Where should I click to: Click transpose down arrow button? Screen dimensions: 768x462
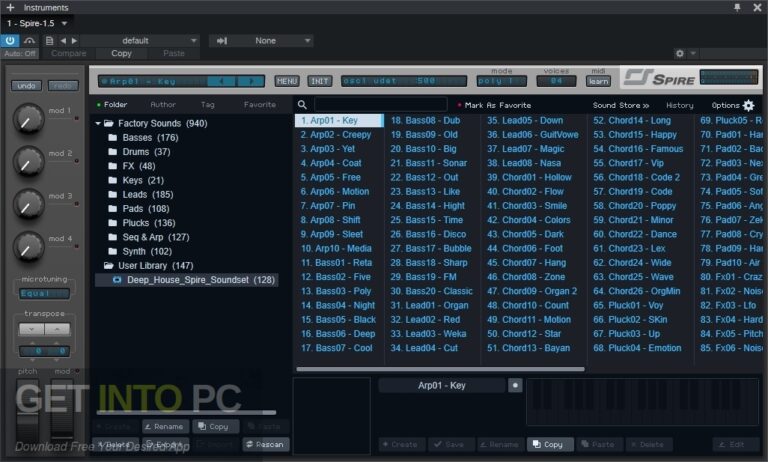point(31,329)
